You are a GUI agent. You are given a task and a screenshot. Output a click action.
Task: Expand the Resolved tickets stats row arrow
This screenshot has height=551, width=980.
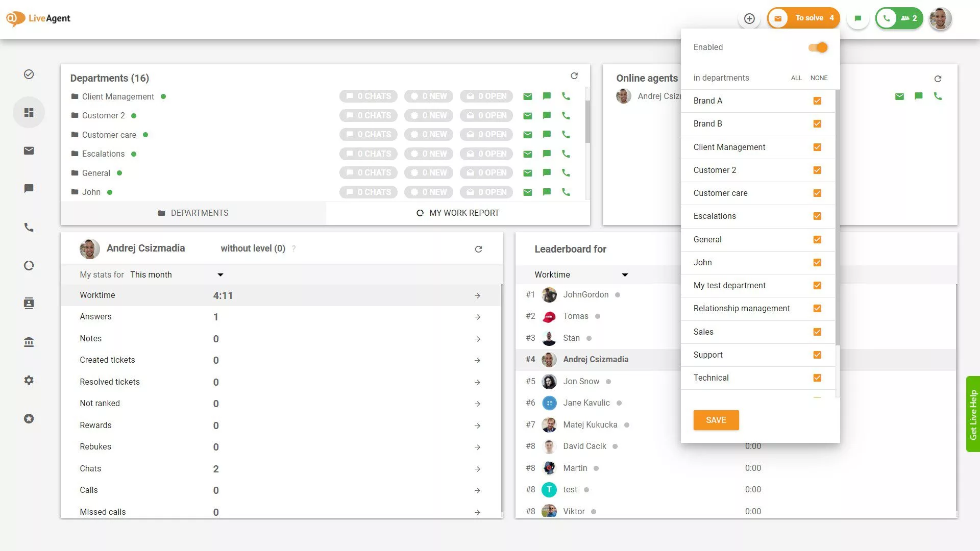coord(477,382)
